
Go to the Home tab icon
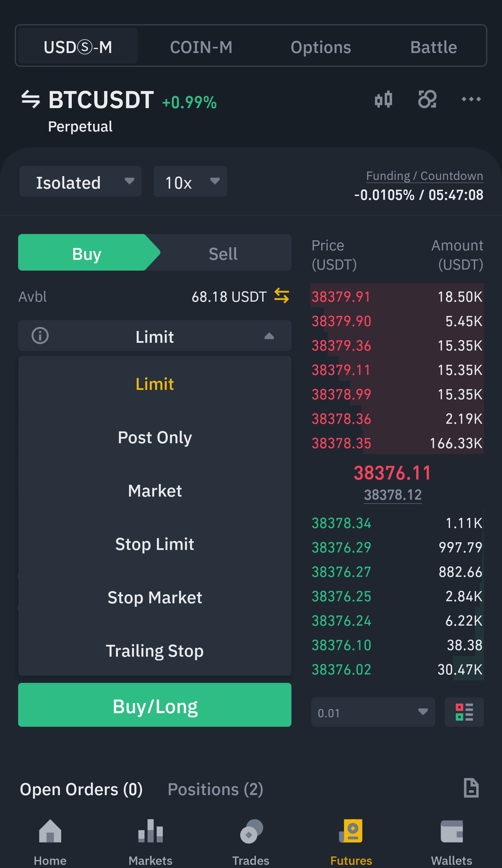pyautogui.click(x=50, y=831)
